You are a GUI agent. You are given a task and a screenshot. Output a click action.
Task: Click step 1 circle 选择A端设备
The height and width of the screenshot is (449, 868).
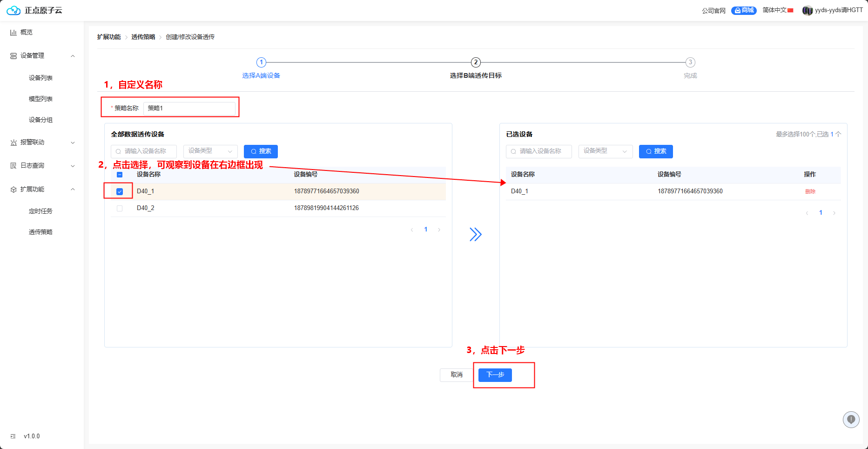261,62
